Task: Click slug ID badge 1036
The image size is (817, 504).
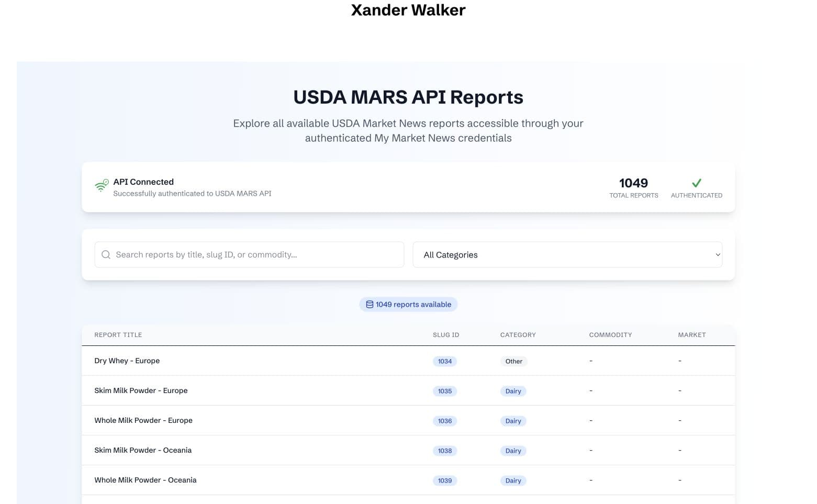Action: 445,421
